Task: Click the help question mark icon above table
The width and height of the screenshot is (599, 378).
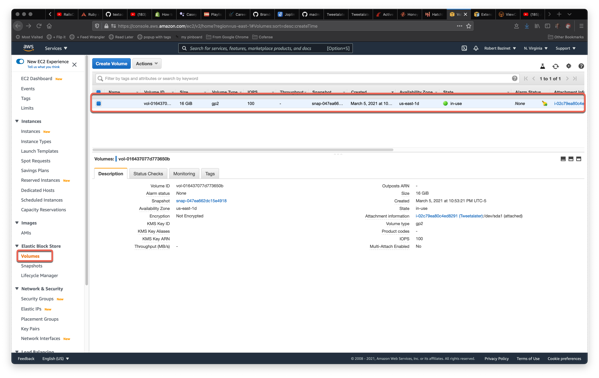Action: coord(581,66)
